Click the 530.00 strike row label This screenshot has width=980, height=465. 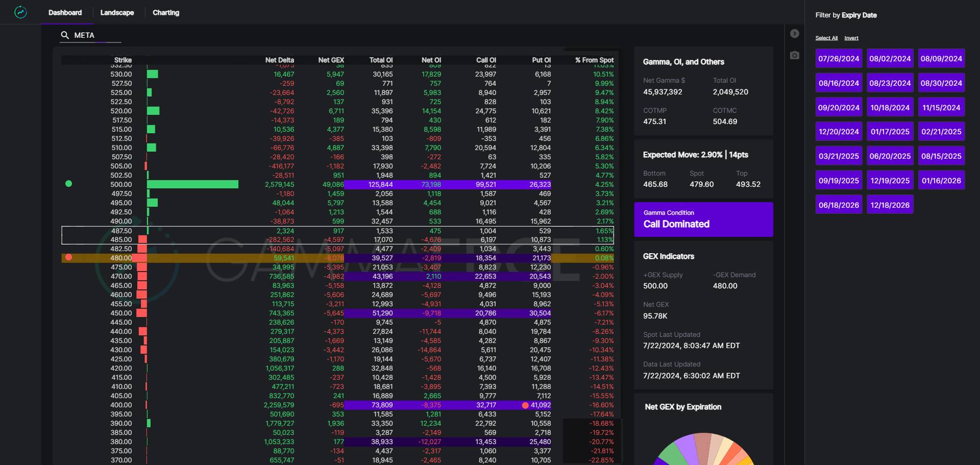coord(121,74)
